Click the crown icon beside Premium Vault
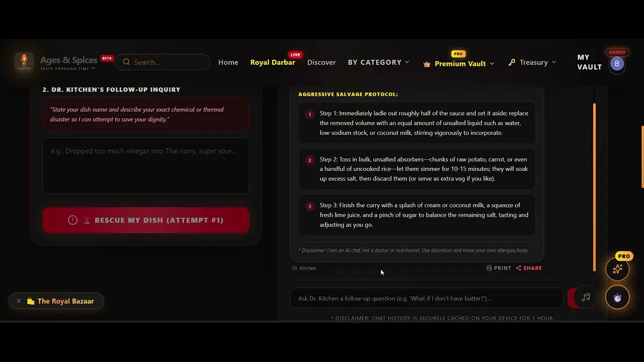 click(427, 64)
